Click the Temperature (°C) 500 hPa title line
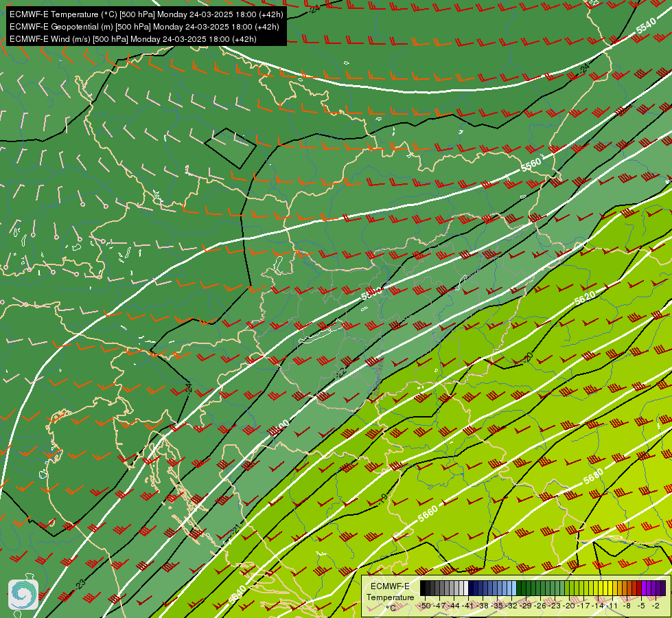672x618 pixels. coord(146,14)
